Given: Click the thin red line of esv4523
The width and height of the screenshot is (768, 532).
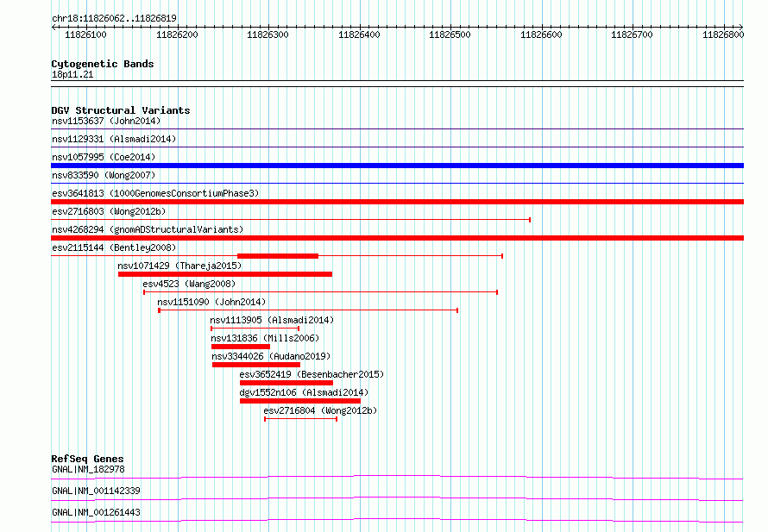Looking at the screenshot, I should click(320, 292).
